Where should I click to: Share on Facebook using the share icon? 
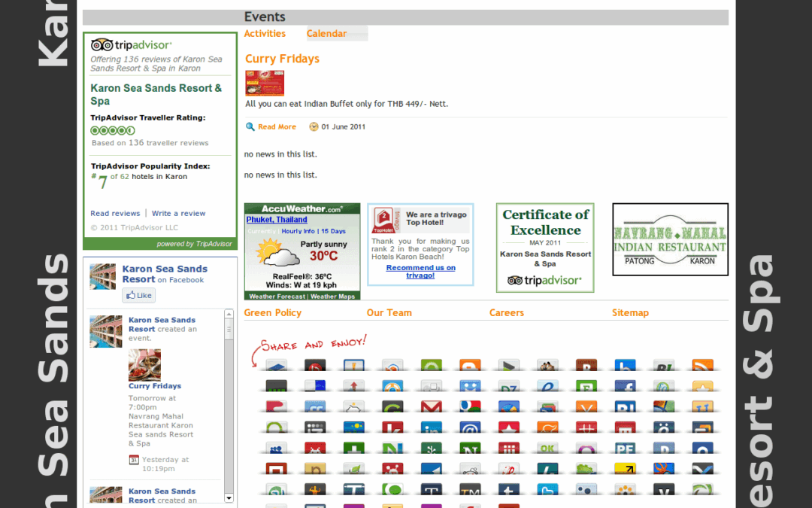click(625, 386)
